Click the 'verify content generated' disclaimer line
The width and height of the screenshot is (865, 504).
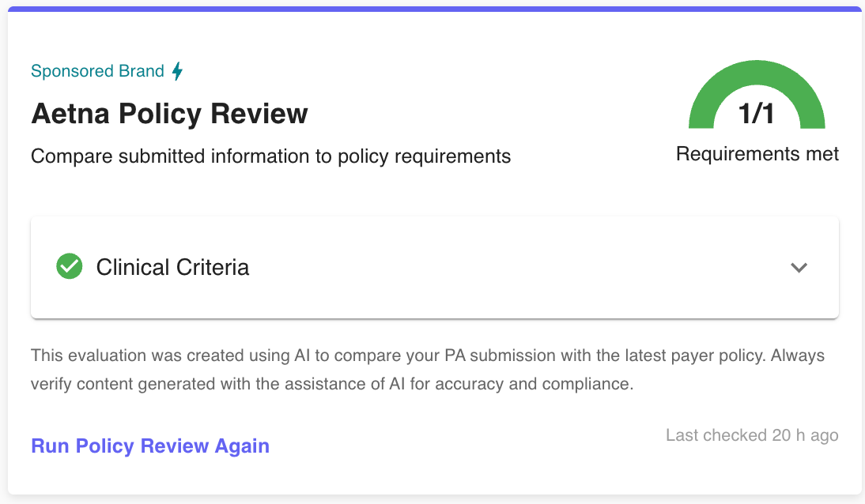click(332, 384)
